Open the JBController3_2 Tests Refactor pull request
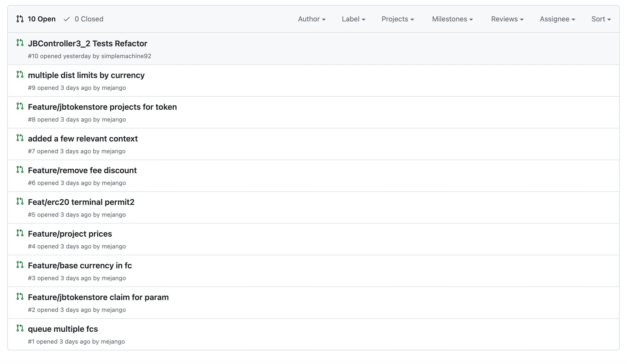This screenshot has height=364, width=627. (x=88, y=43)
